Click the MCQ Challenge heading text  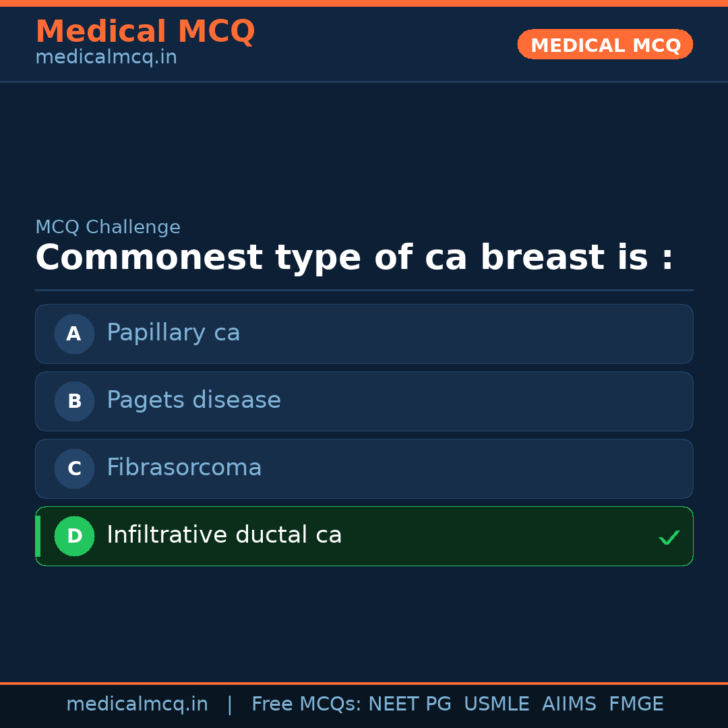click(108, 227)
